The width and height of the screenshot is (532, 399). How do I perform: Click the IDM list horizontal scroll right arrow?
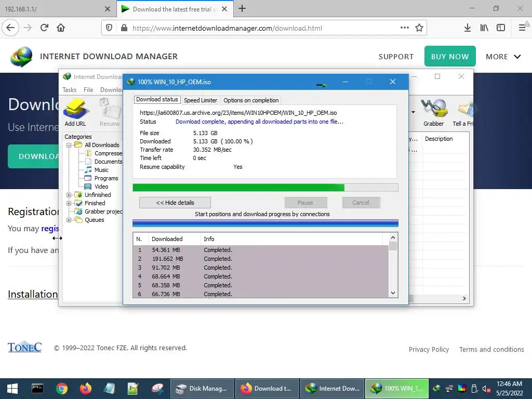pos(464,299)
